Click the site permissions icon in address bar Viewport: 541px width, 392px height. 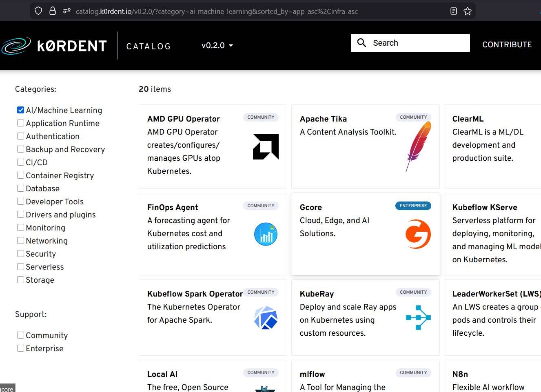pyautogui.click(x=67, y=11)
